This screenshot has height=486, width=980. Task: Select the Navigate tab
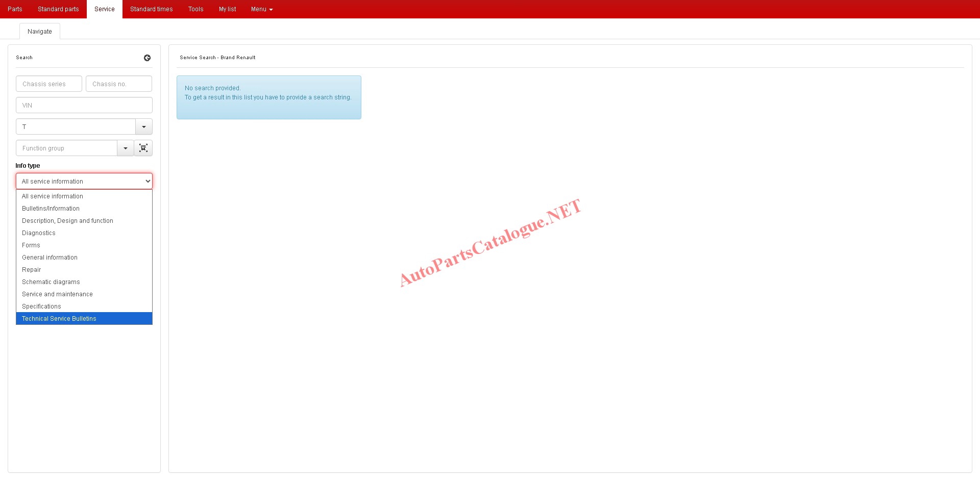40,32
